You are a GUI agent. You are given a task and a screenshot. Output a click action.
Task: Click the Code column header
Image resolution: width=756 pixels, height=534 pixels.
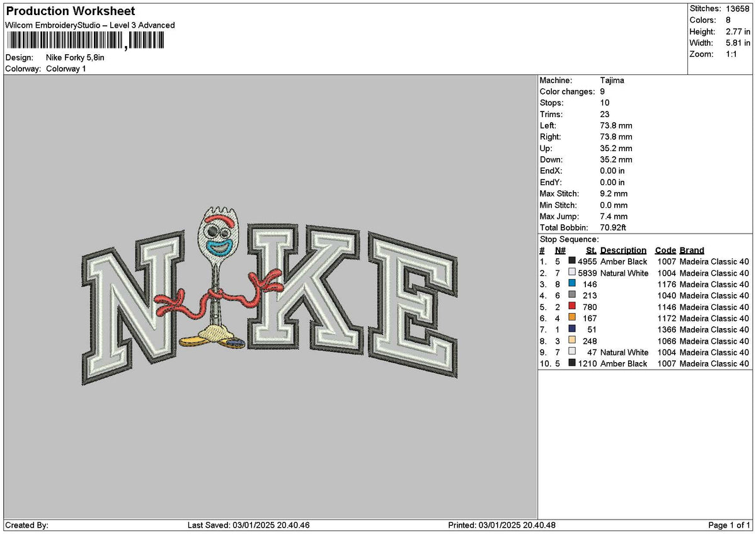coord(665,250)
